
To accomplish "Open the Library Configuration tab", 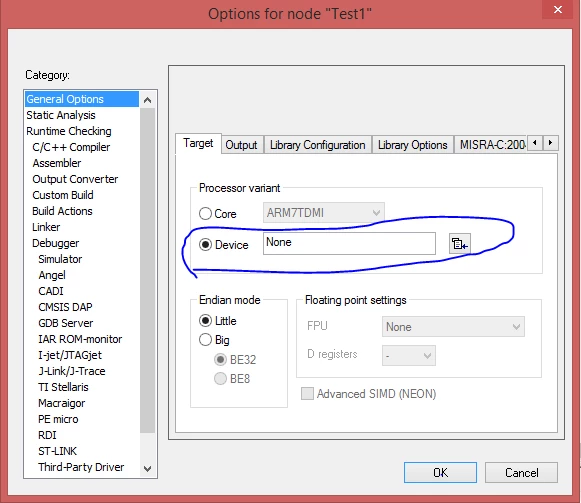I will (x=318, y=145).
